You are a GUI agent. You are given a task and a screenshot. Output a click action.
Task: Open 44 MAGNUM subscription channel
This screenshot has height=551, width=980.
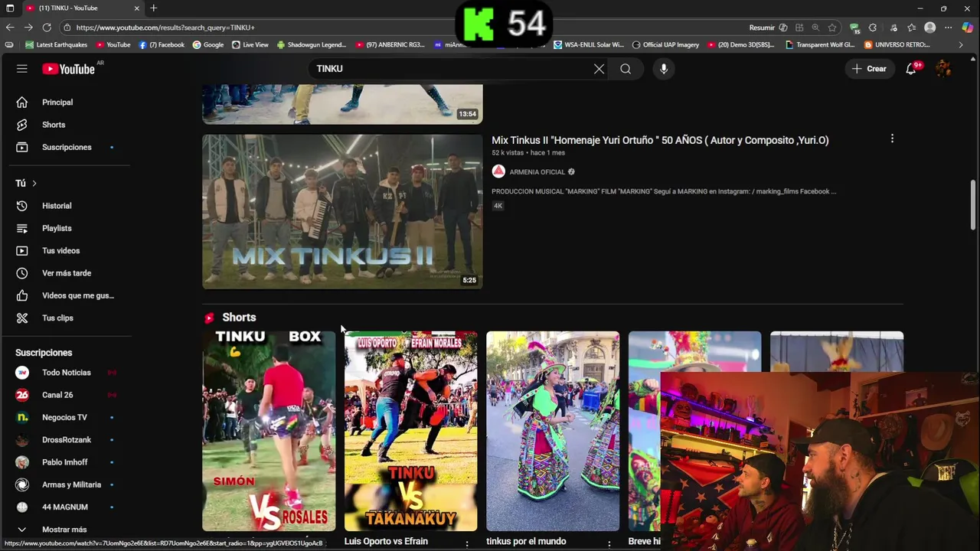coord(65,507)
